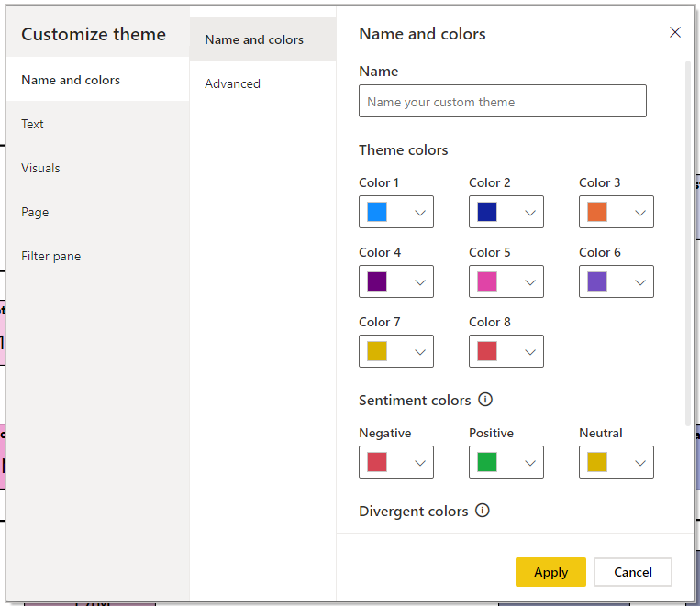700x606 pixels.
Task: Open the Text settings section
Action: (x=98, y=124)
